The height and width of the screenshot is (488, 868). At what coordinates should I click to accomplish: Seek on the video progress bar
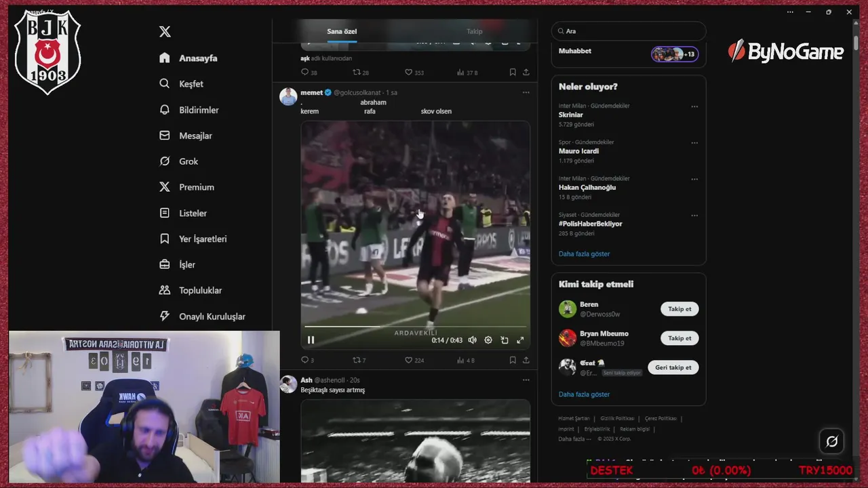coord(415,327)
